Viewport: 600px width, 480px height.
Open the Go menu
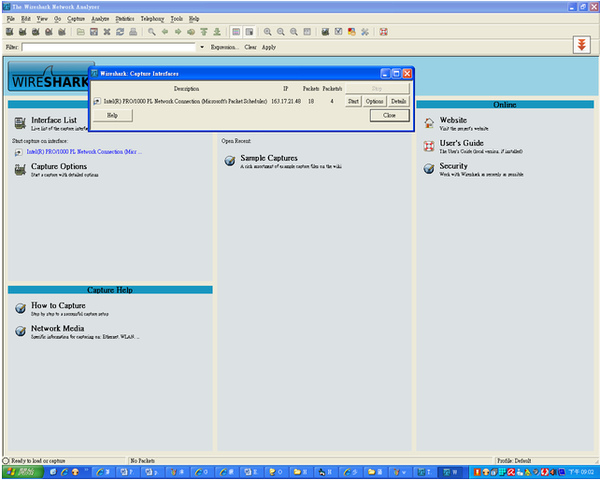coord(57,19)
